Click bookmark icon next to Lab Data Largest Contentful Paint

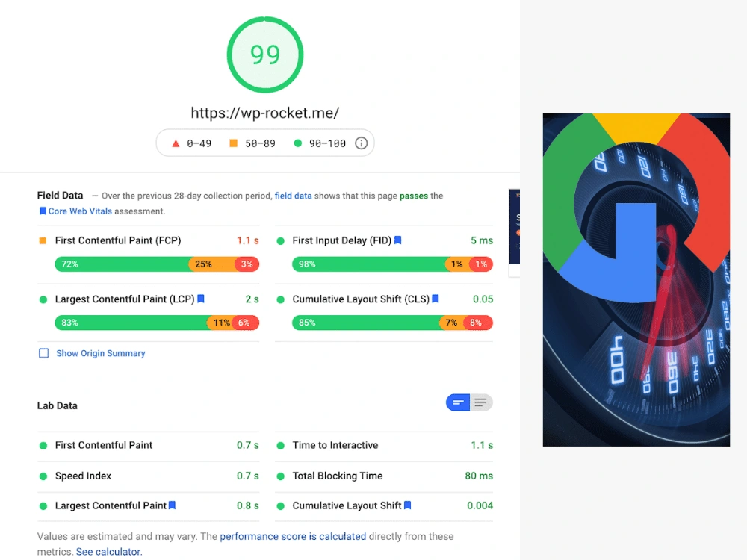[172, 505]
